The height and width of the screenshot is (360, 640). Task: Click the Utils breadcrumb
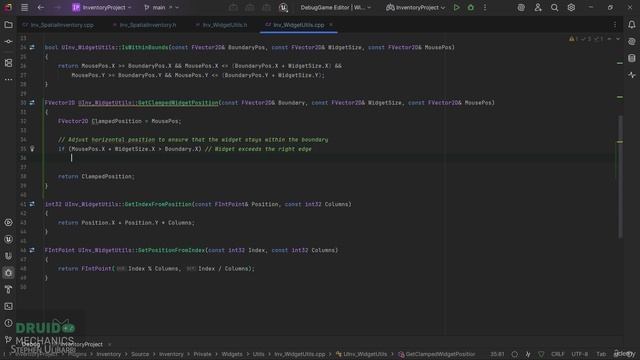tap(258, 354)
